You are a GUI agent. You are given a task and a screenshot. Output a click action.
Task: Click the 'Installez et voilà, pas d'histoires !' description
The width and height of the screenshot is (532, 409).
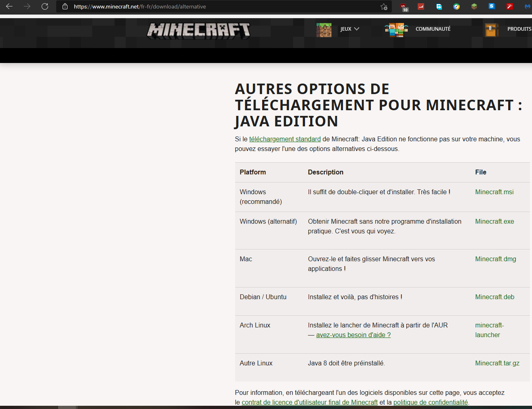355,297
